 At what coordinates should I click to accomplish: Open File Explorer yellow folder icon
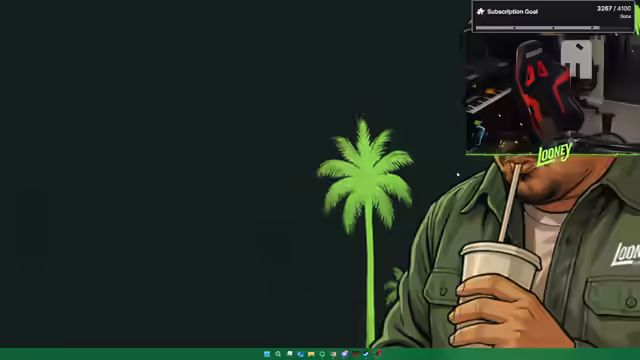point(311,354)
